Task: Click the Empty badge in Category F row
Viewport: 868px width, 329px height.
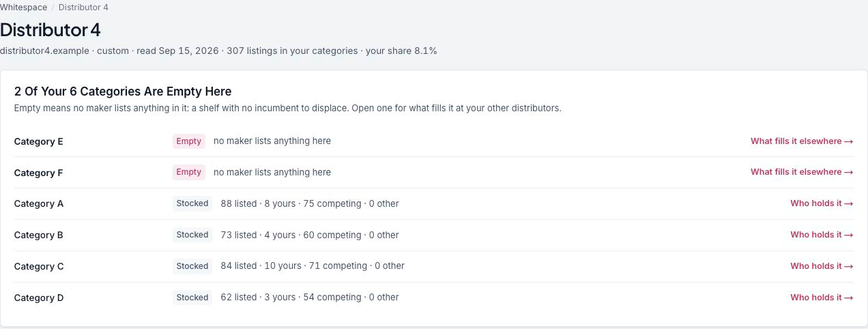Action: pyautogui.click(x=189, y=172)
